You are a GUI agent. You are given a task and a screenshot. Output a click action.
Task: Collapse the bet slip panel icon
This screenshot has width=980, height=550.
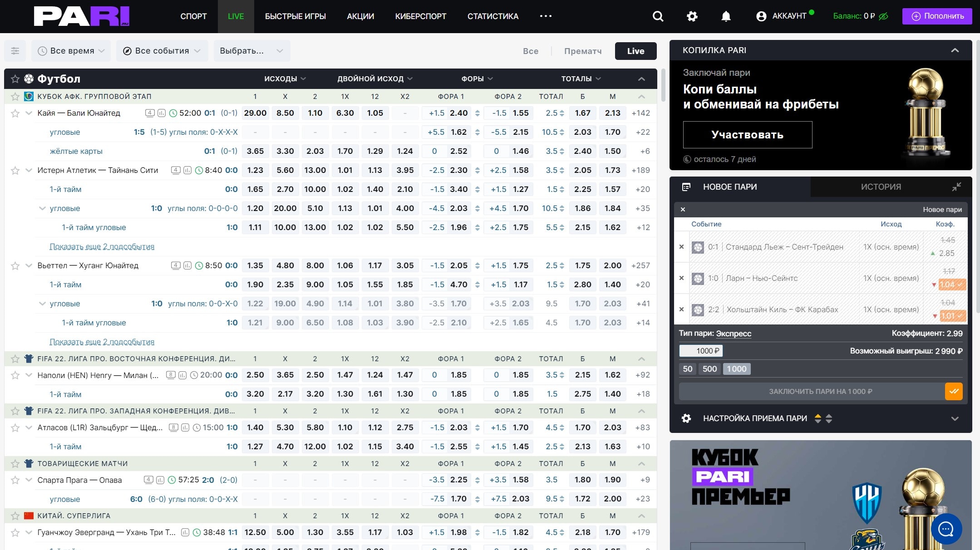pos(956,187)
